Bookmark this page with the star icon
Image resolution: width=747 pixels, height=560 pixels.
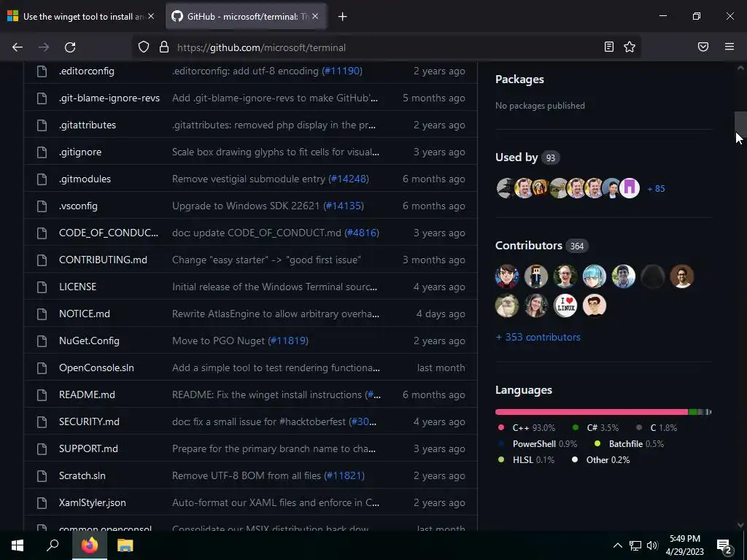[x=630, y=47]
